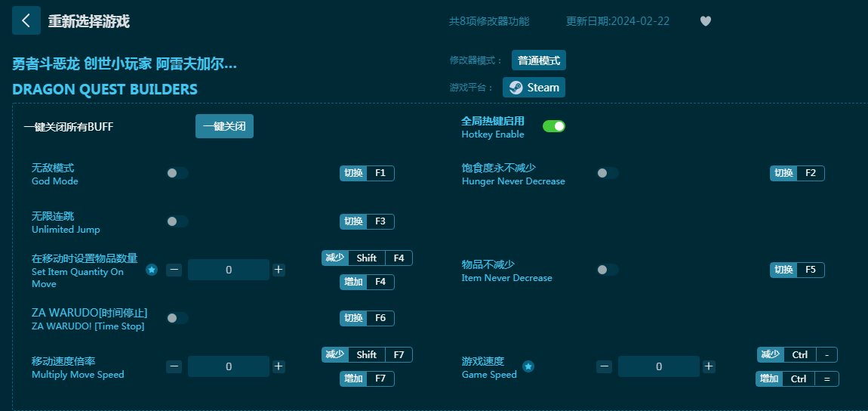Toggle Unlimited Jump on

[x=177, y=221]
